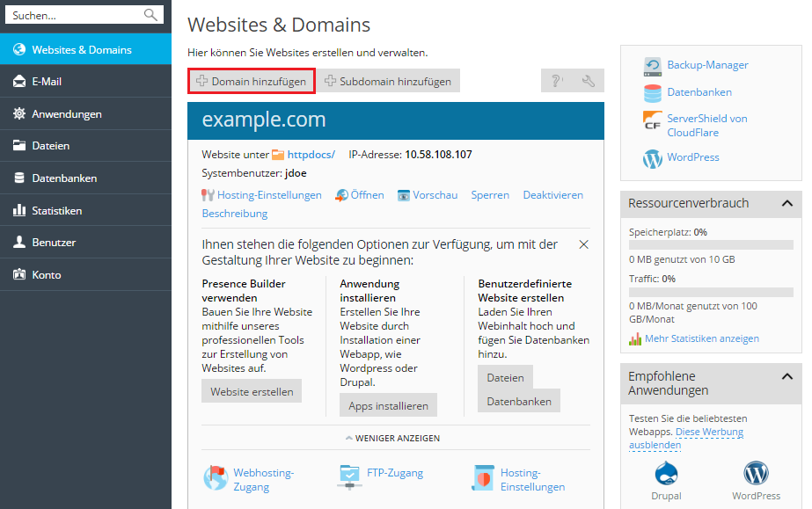812x509 pixels.
Task: Click the help question mark icon
Action: coord(557,81)
